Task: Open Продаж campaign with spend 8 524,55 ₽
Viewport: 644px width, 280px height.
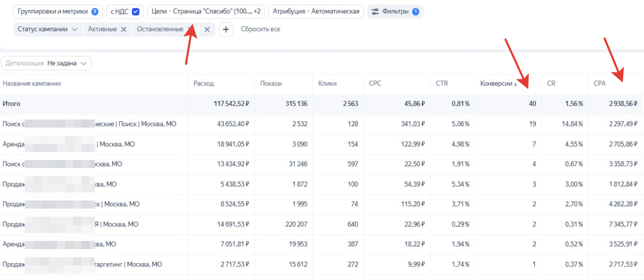Action: [x=71, y=204]
